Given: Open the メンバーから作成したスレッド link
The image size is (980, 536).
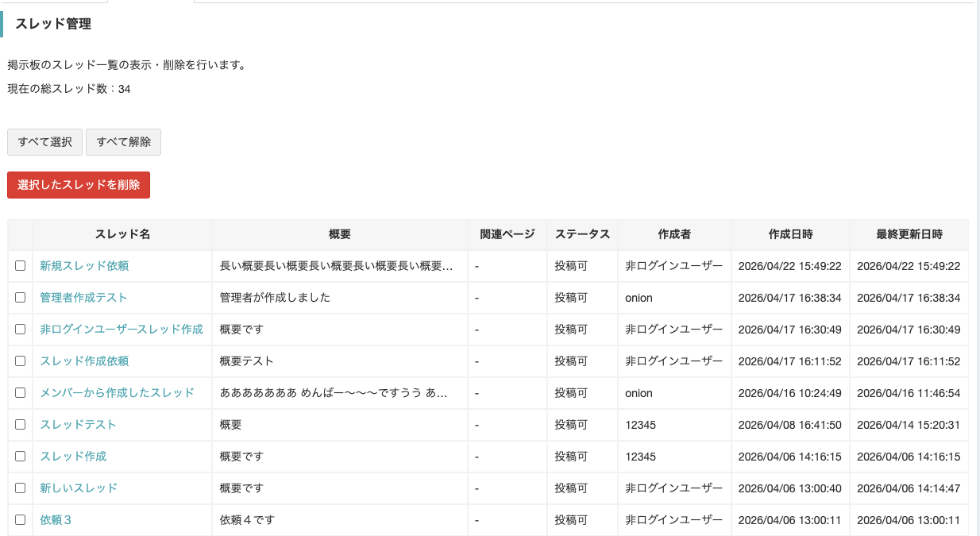Looking at the screenshot, I should [117, 393].
